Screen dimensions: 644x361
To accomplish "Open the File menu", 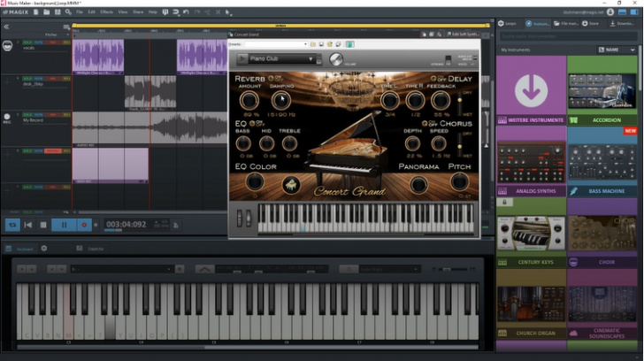I will (x=80, y=12).
